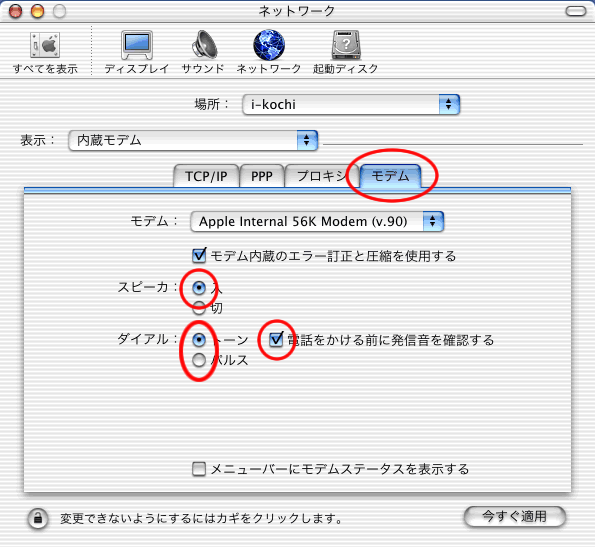Viewport: 595px width, 547px height.
Task: Open the Location (場所) i-kochi dropdown
Action: (351, 104)
